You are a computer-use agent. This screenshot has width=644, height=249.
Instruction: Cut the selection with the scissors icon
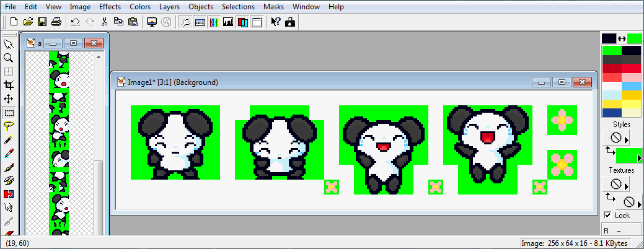104,22
